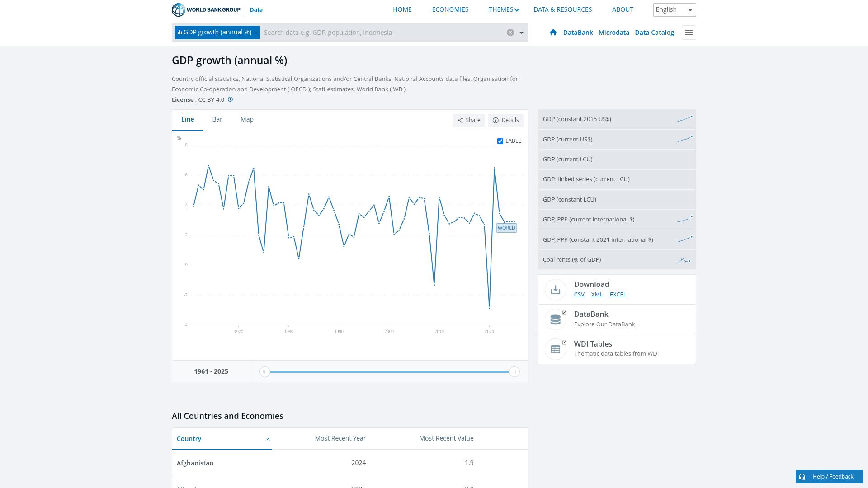Expand the search bar dropdown arrow
This screenshot has width=868, height=488.
point(521,33)
